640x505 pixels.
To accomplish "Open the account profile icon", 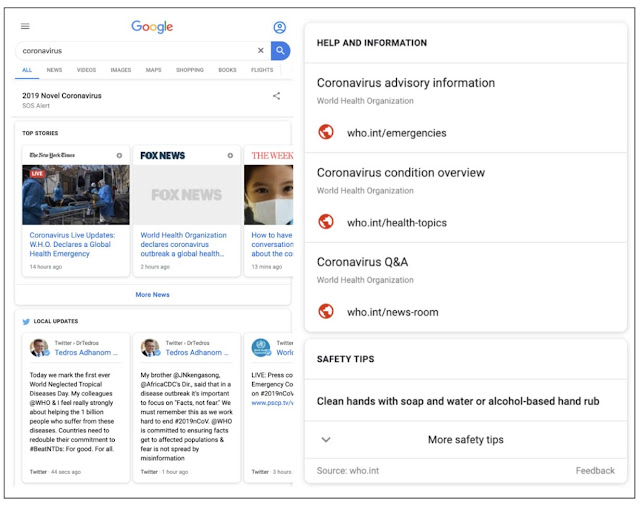I will click(x=280, y=27).
